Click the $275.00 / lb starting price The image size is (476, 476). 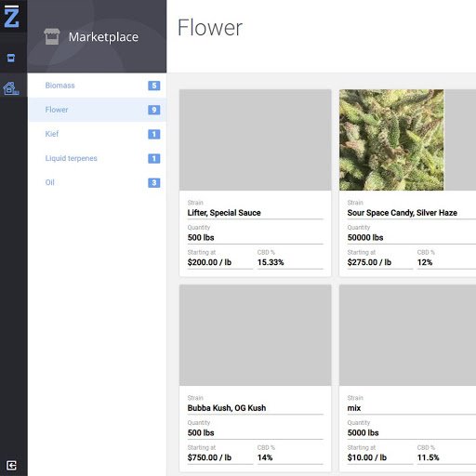tap(369, 262)
